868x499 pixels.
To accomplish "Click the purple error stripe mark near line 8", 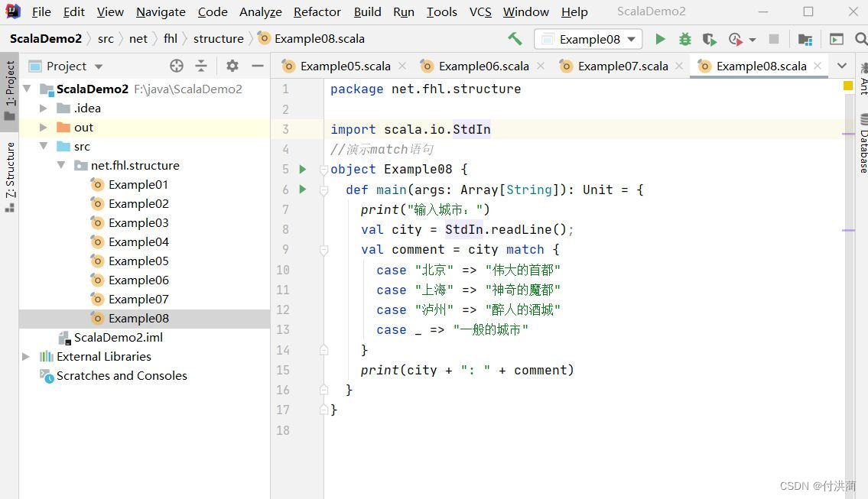I will pyautogui.click(x=848, y=231).
